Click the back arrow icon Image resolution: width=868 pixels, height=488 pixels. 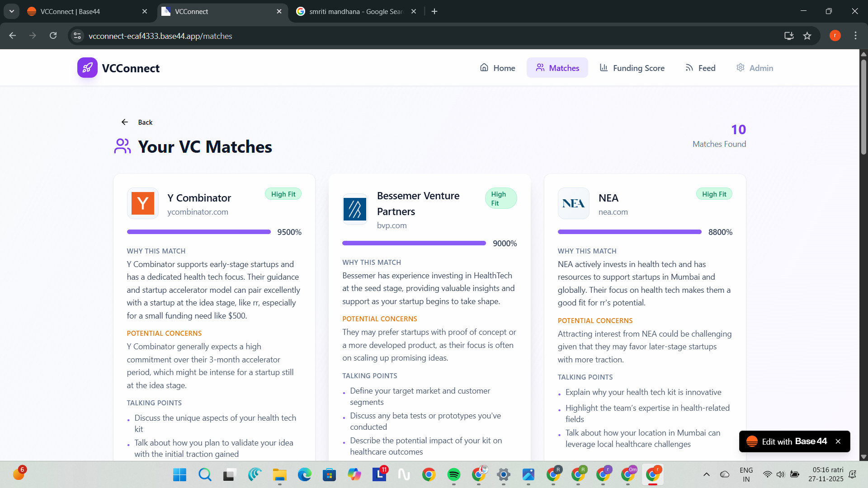click(125, 122)
